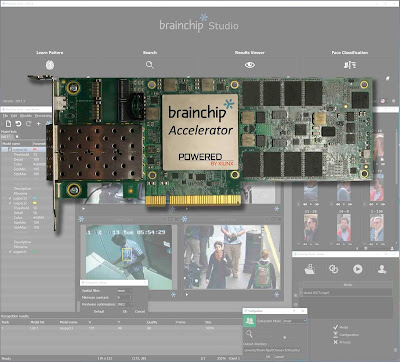Rewind under the 11 - 22 face thumbnail's upper image
Image resolution: width=400 pixels, height=362 pixels.
[x=305, y=204]
